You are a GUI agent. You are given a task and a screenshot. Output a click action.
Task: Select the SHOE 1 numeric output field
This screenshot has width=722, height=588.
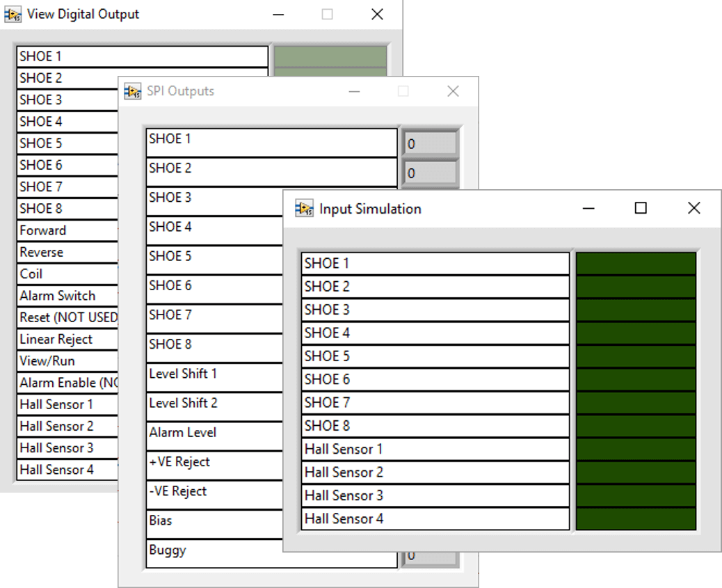pyautogui.click(x=430, y=143)
